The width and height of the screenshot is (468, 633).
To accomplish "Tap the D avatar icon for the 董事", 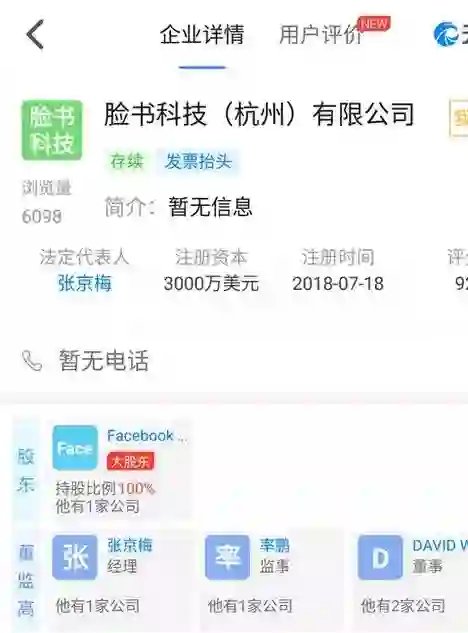I will [380, 558].
